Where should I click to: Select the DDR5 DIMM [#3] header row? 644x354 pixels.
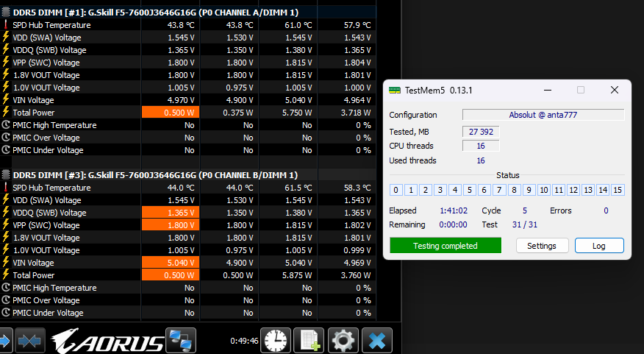tap(188, 174)
